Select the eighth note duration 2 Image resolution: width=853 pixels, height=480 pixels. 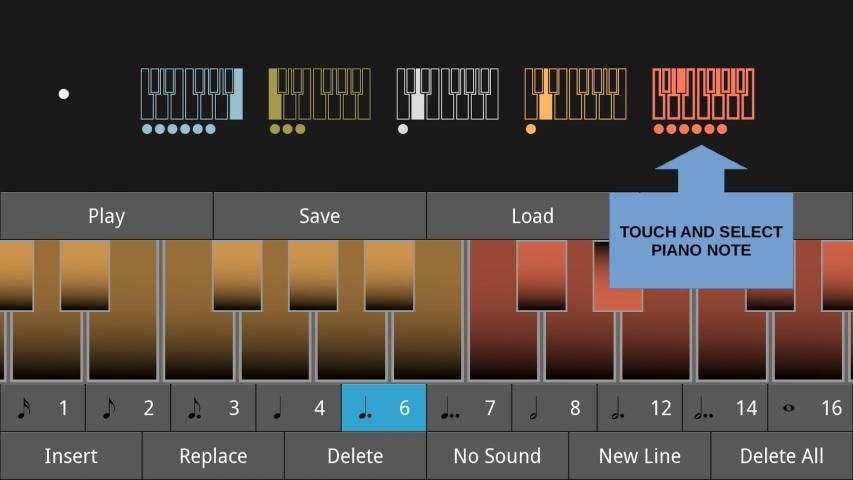tap(127, 408)
